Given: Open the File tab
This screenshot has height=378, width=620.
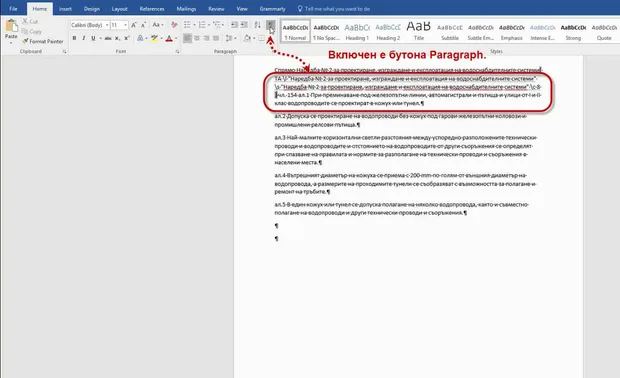Looking at the screenshot, I should pos(13,9).
